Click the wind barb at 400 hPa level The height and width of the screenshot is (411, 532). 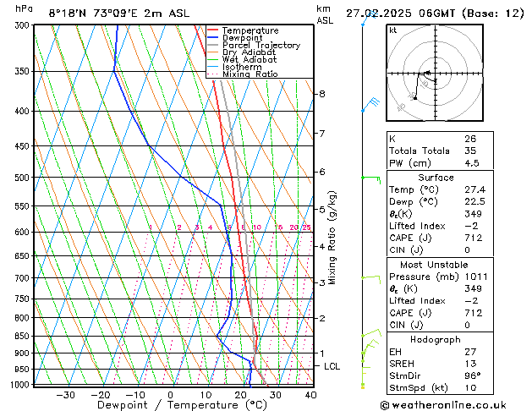[x=370, y=105]
